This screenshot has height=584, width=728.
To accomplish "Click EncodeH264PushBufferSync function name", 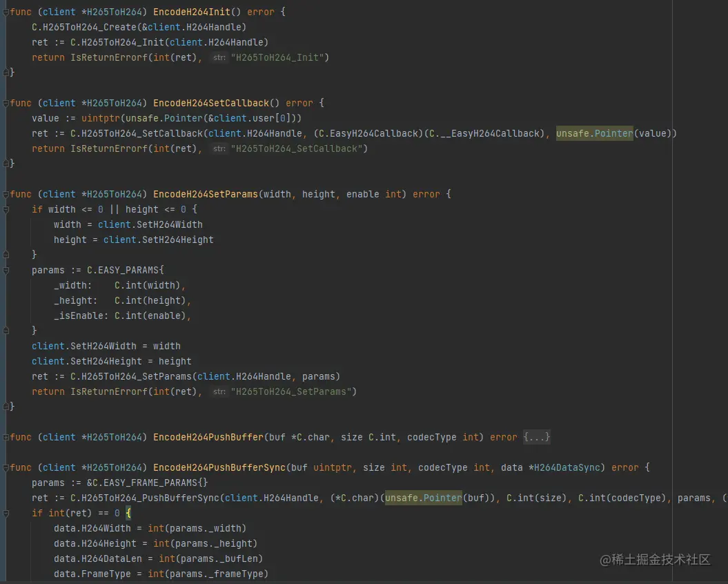I will coord(219,467).
